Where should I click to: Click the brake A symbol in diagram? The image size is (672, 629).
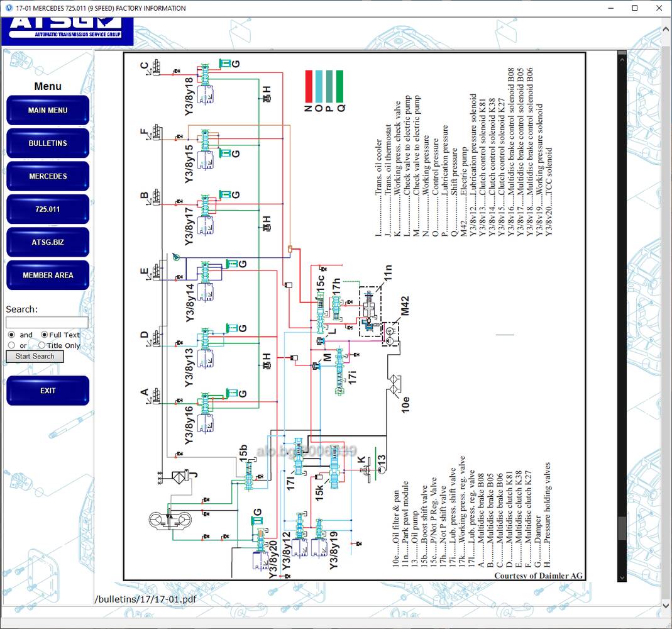(157, 396)
